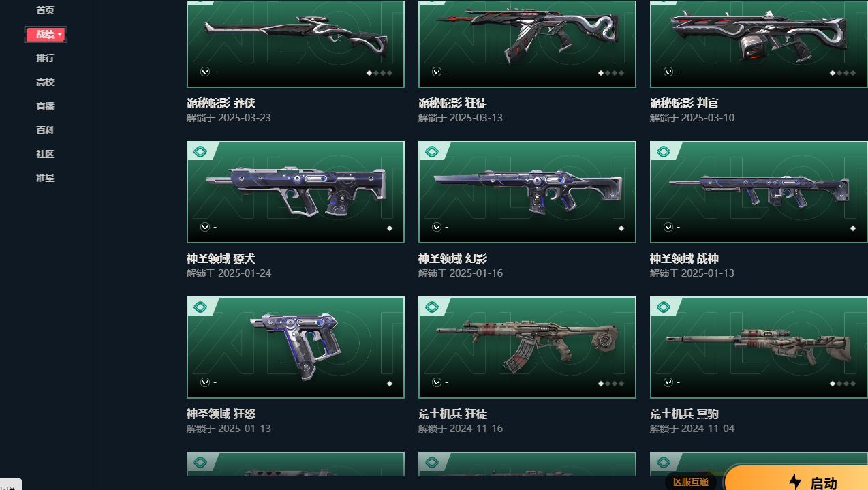Click the level diamonds on 荒土机兵 冥驹 card
The height and width of the screenshot is (490, 868).
click(843, 384)
